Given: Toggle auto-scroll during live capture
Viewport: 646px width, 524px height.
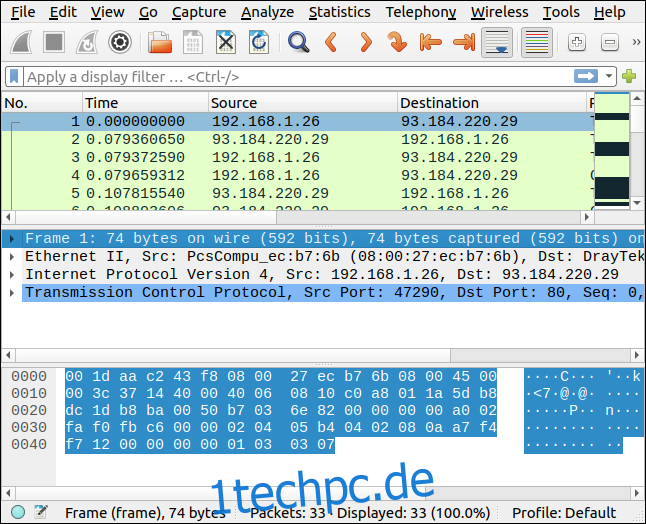Looking at the screenshot, I should (x=497, y=42).
